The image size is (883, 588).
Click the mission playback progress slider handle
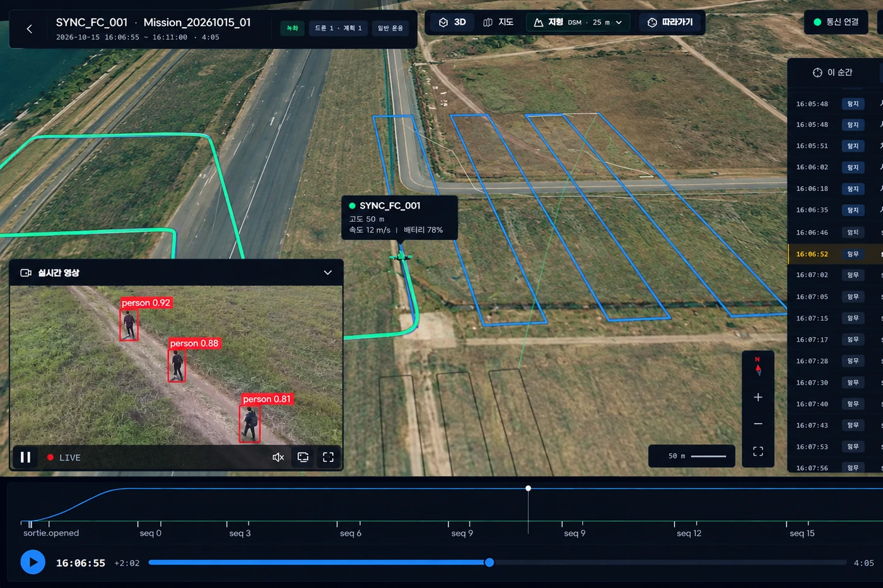tap(489, 562)
